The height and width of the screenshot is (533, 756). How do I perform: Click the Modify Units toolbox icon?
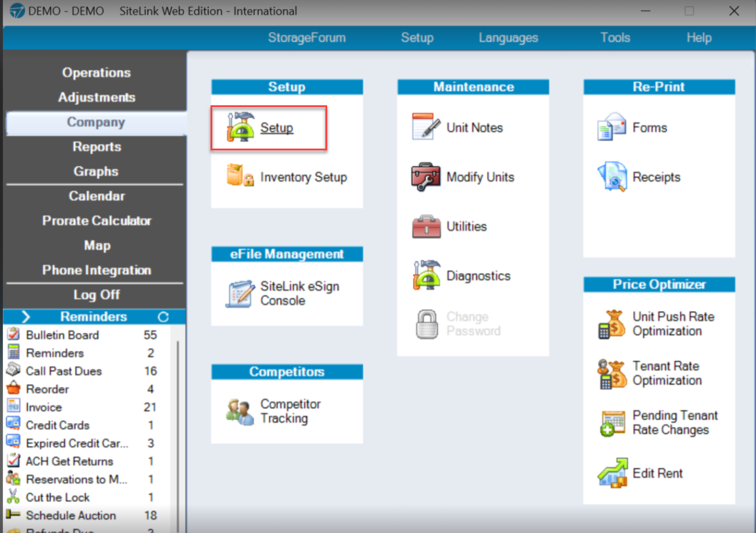coord(426,177)
